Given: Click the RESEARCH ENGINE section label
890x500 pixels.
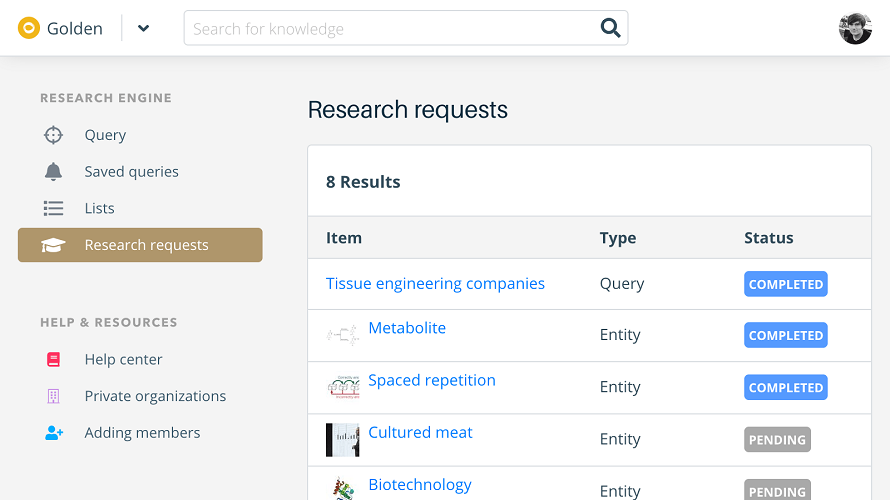Looking at the screenshot, I should point(106,98).
